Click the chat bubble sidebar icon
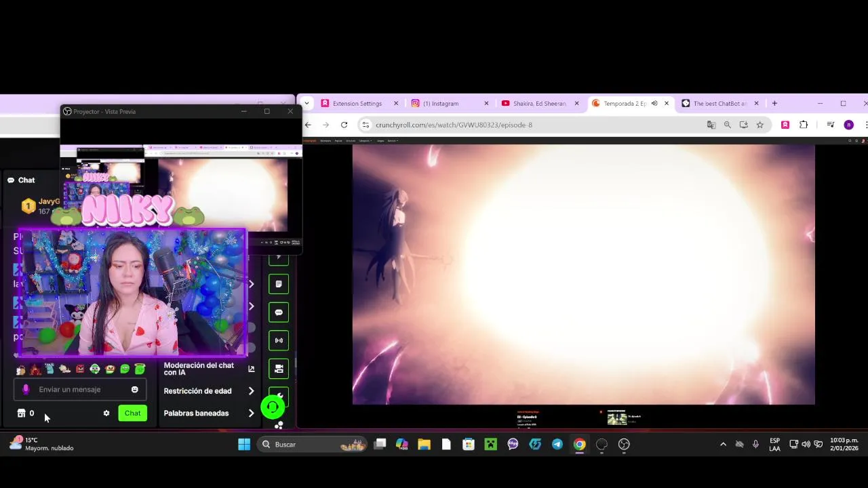 coord(279,312)
